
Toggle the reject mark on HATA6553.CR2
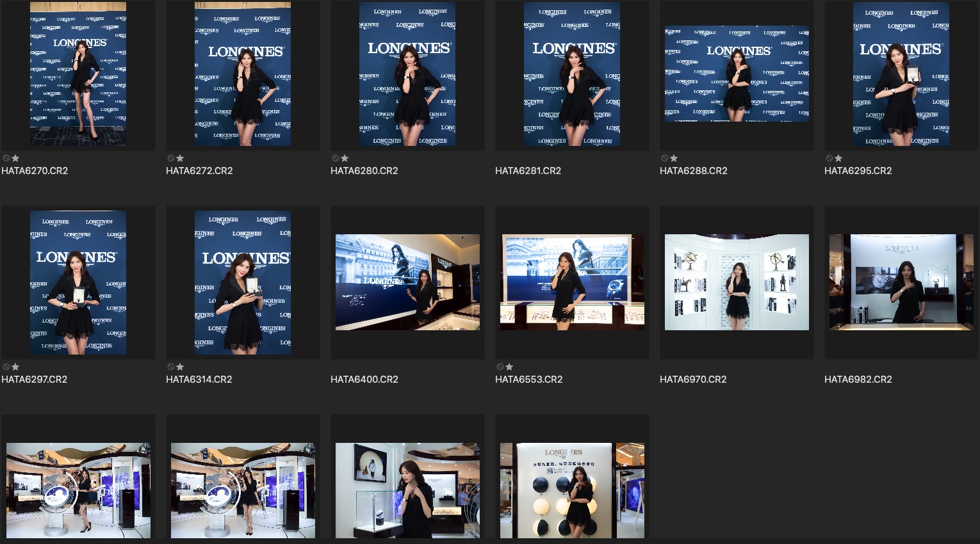[x=500, y=367]
